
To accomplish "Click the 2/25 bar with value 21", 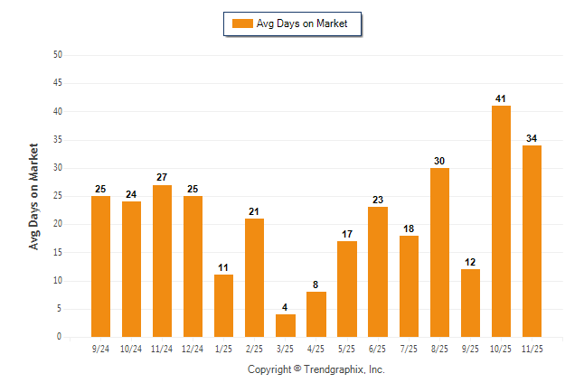I will click(254, 277).
